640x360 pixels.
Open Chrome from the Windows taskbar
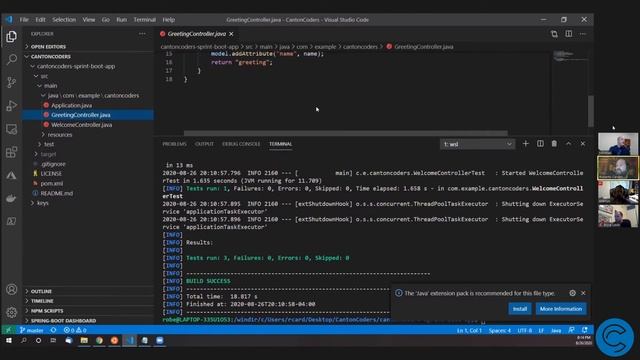pyautogui.click(x=99, y=340)
